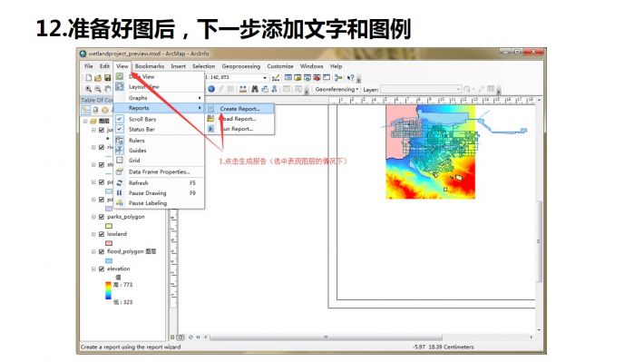Collapse the flood_polygon layer tree node
Screen dimensions: 644x362
(x=93, y=251)
